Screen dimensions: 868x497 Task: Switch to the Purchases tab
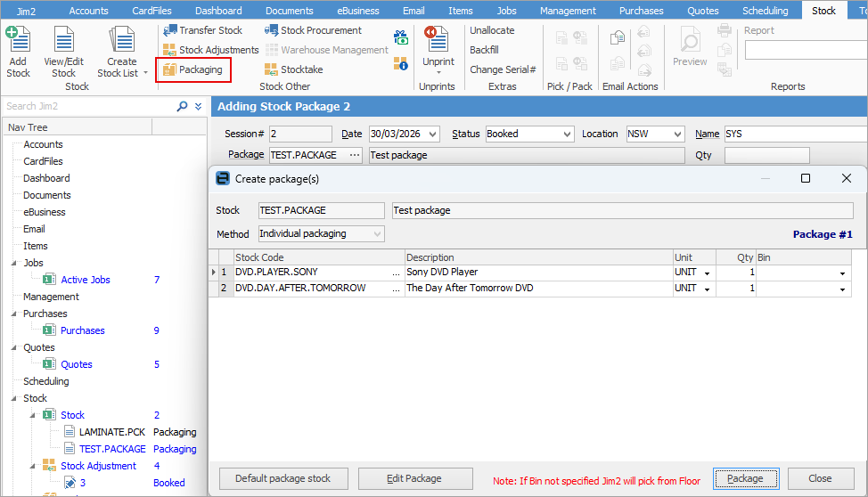[x=642, y=11]
